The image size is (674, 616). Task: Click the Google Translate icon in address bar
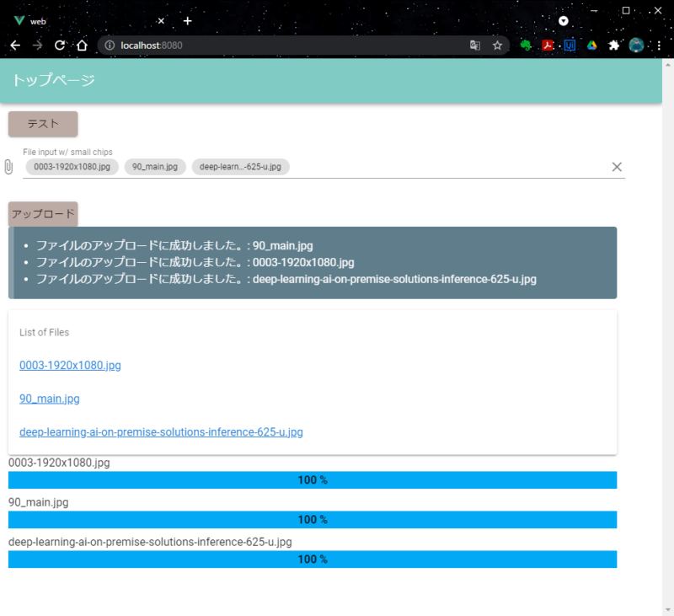[x=475, y=46]
